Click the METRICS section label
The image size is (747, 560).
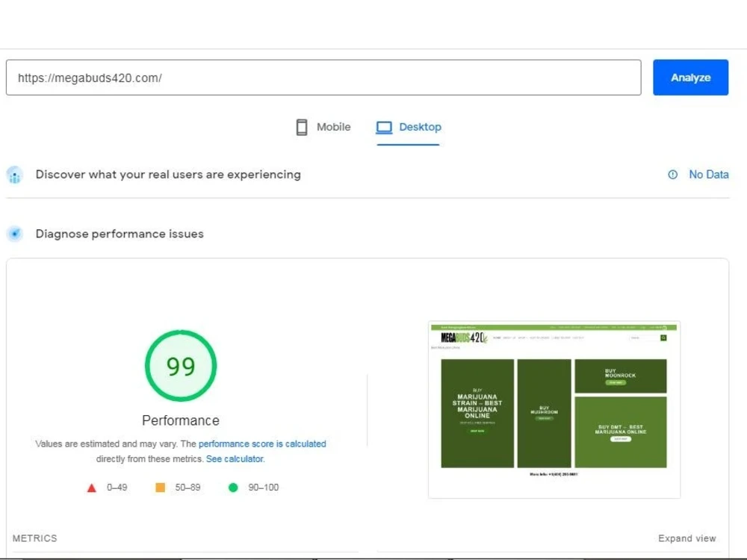coord(35,538)
